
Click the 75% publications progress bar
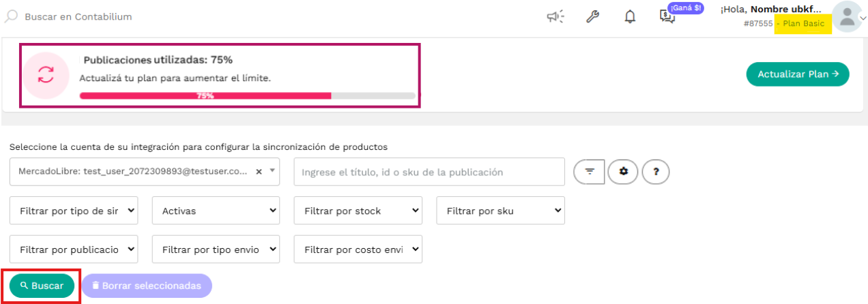(x=247, y=96)
